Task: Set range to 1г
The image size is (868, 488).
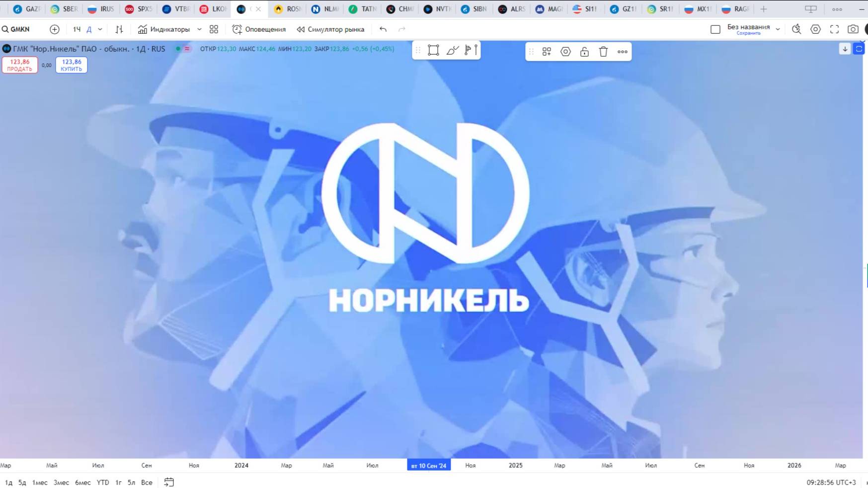Action: point(118,482)
